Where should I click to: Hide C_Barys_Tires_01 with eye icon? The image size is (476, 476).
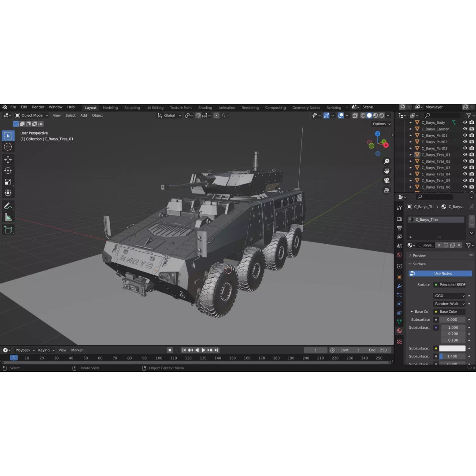465,155
